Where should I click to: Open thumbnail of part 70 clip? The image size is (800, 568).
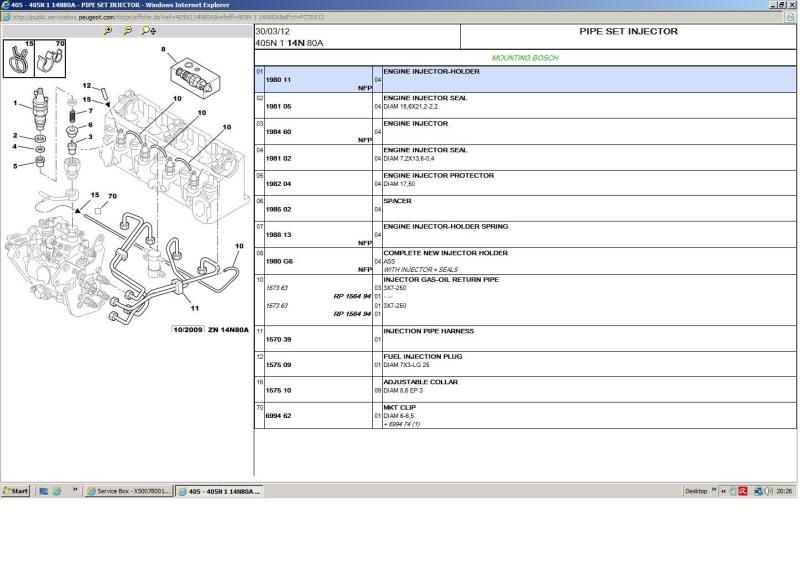coord(50,59)
